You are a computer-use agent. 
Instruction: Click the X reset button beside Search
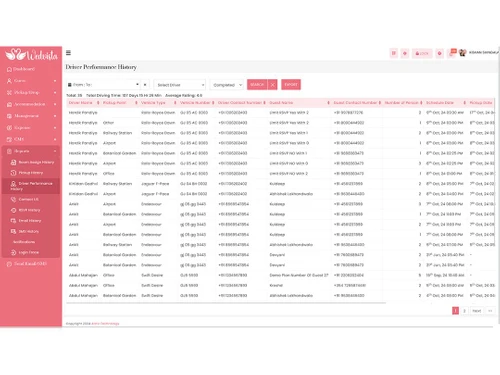pyautogui.click(x=272, y=85)
